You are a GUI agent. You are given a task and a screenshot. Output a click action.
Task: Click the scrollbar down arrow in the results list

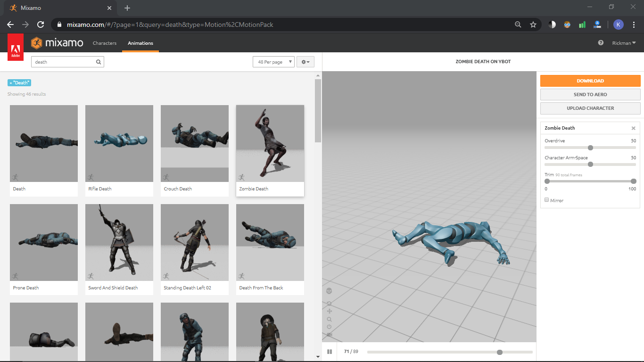click(x=318, y=357)
